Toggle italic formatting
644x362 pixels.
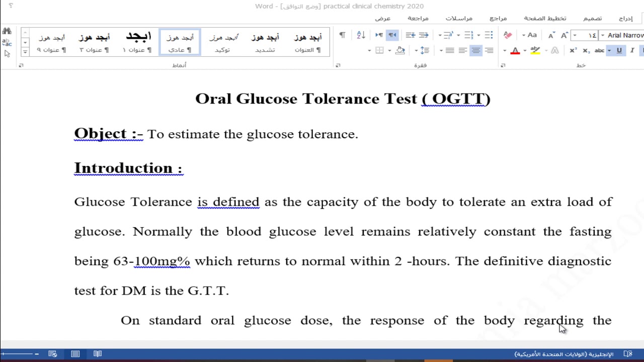(632, 50)
